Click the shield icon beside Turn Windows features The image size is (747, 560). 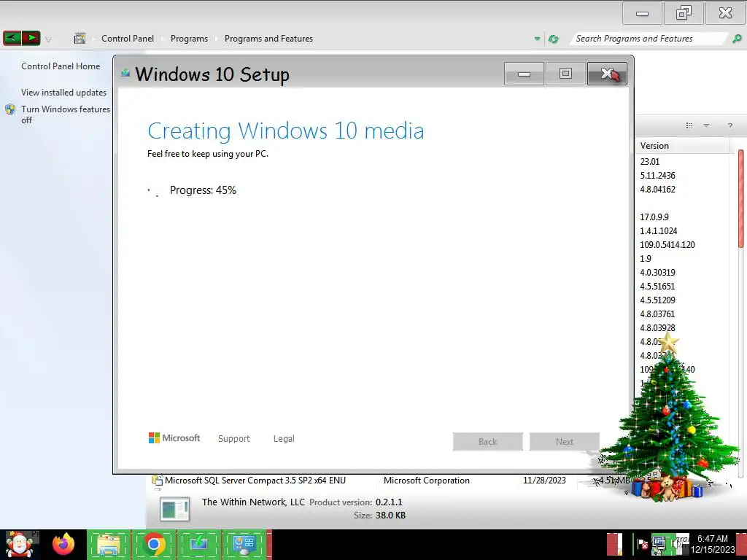(10, 109)
